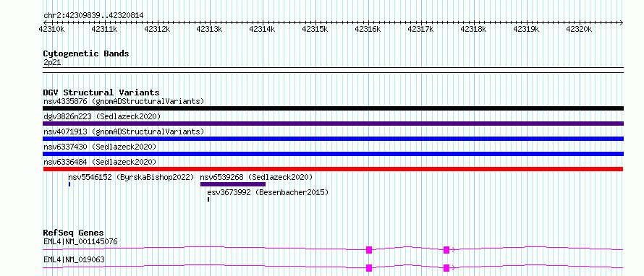The width and height of the screenshot is (644, 276).
Task: Click the red nsv6336484 variant bar
Action: tap(333, 169)
